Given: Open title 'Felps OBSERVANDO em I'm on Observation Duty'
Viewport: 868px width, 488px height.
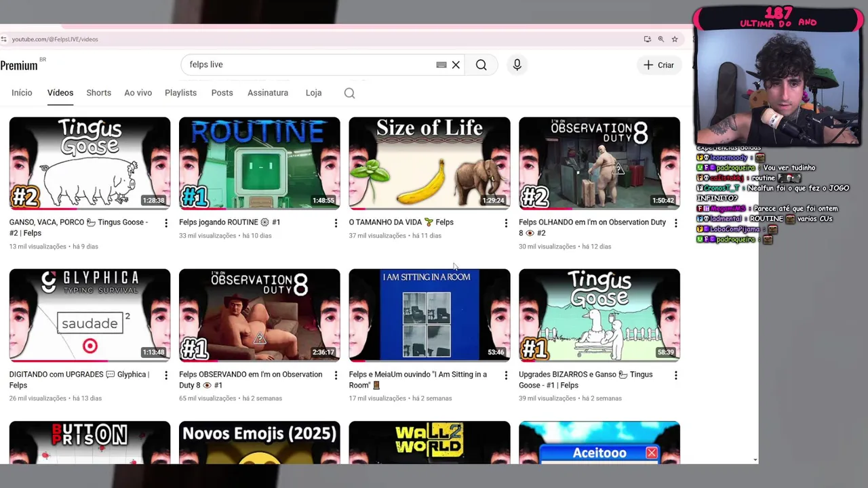Looking at the screenshot, I should tap(250, 380).
